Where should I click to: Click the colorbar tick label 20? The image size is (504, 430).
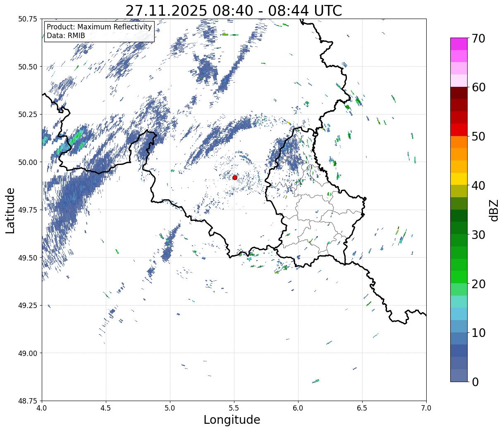479,284
